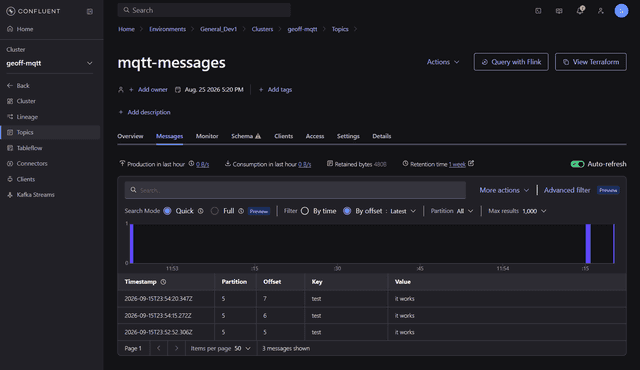This screenshot has height=370, width=640.
Task: Switch to the Messages tab
Action: coord(169,136)
